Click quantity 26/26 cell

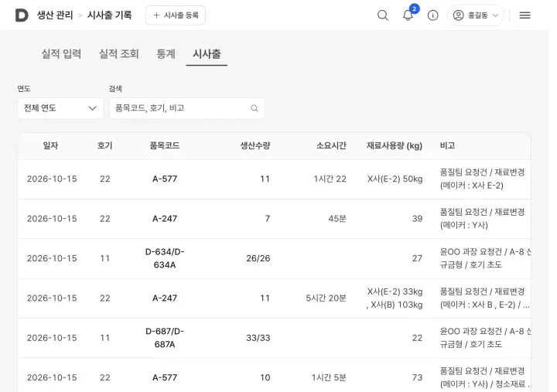(258, 258)
